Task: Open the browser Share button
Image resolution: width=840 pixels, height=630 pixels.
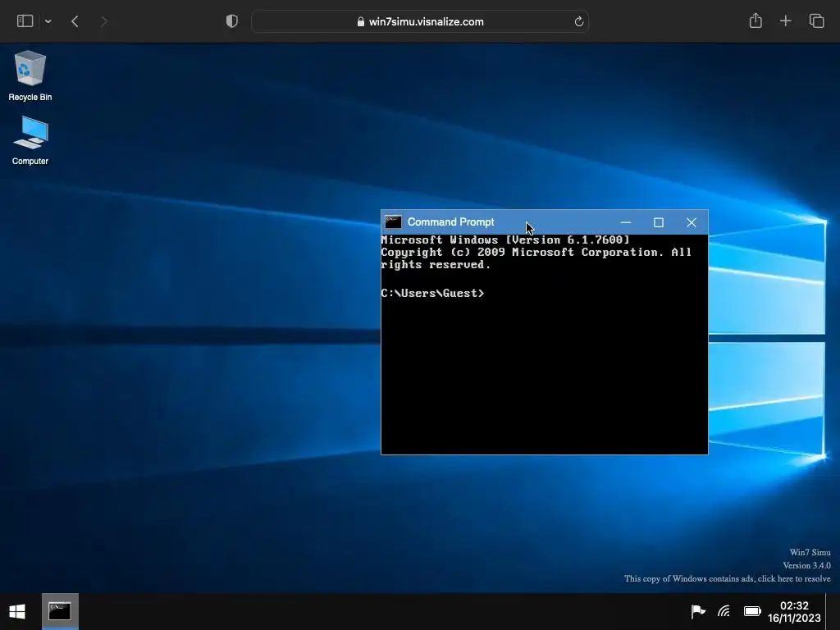Action: (756, 21)
